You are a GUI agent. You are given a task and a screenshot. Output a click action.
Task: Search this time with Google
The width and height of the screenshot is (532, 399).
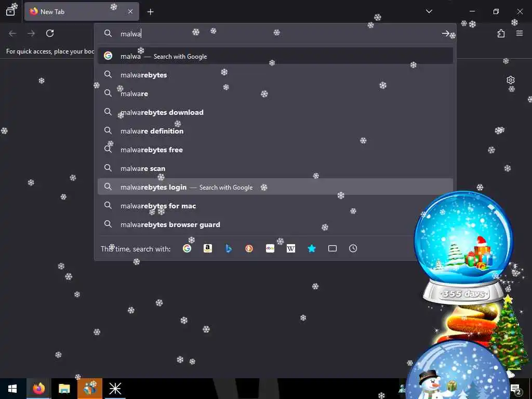click(187, 248)
